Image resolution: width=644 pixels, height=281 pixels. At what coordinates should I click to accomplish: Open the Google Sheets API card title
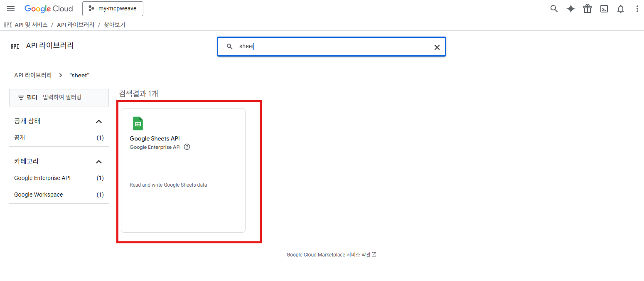click(x=155, y=138)
